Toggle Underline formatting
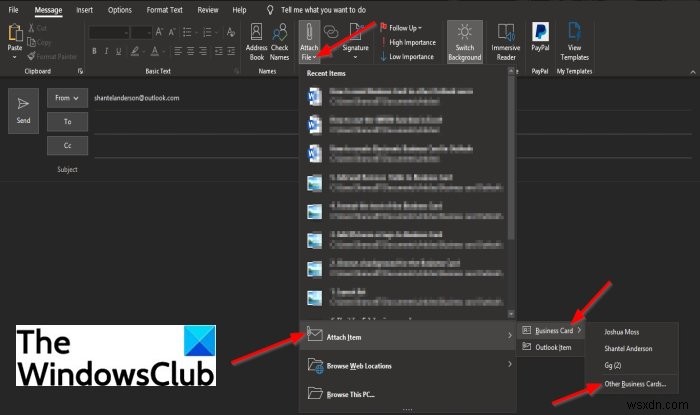Viewport: 700px width, 415px height. [x=118, y=51]
